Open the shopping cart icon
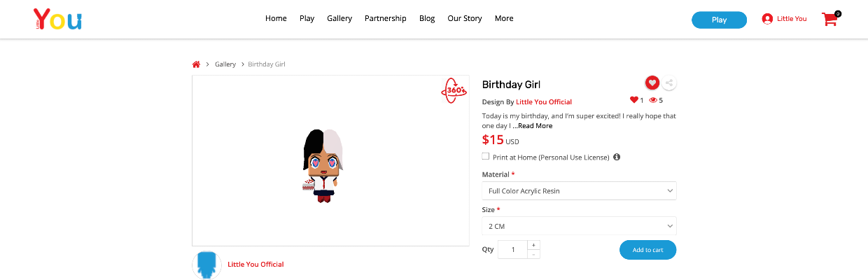Screen dimensions: 868x280 pyautogui.click(x=830, y=19)
